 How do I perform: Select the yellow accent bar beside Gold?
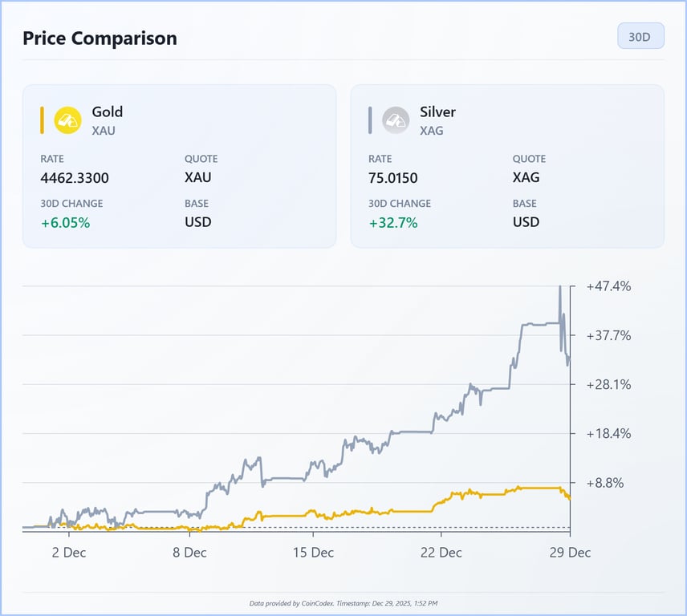pyautogui.click(x=43, y=120)
